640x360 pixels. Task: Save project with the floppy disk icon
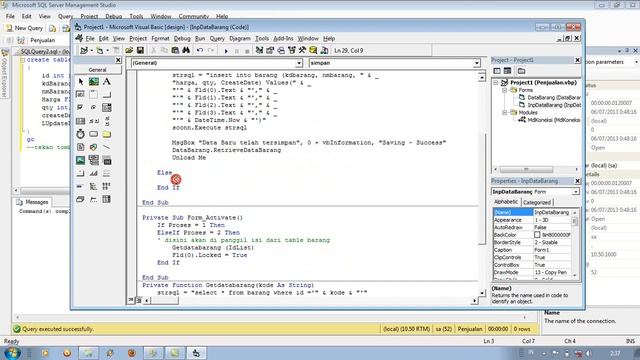(x=140, y=50)
